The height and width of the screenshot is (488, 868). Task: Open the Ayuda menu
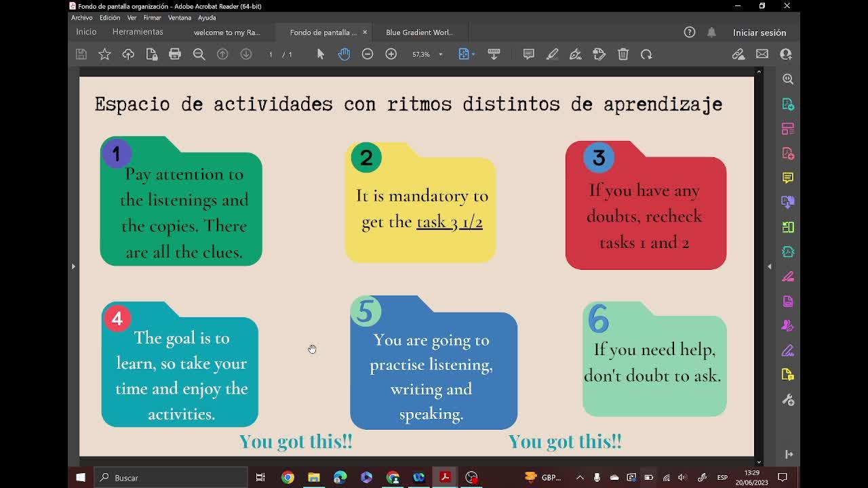coord(207,18)
